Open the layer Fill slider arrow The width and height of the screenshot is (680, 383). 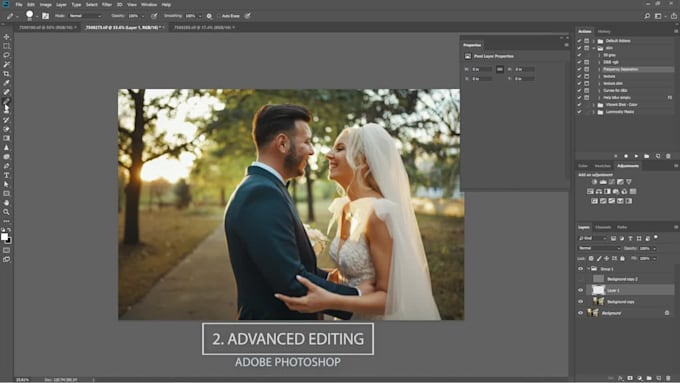(x=654, y=259)
